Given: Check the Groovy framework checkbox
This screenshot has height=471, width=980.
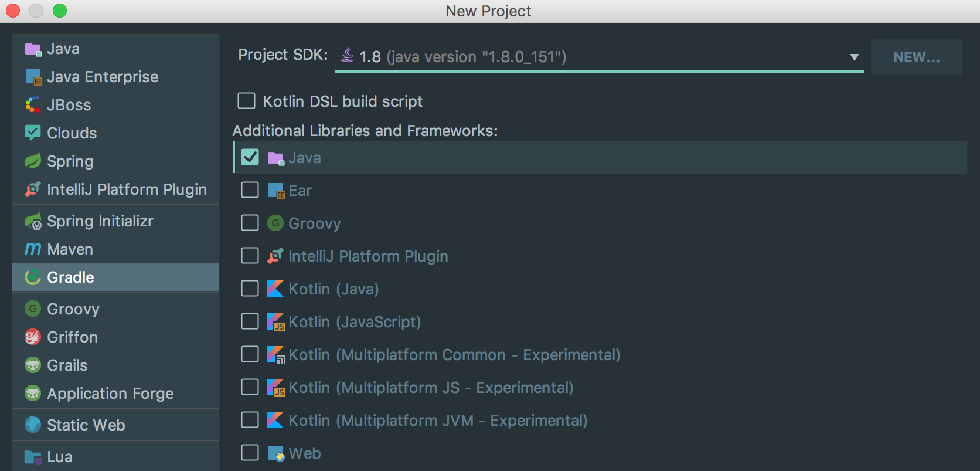Looking at the screenshot, I should [x=250, y=223].
